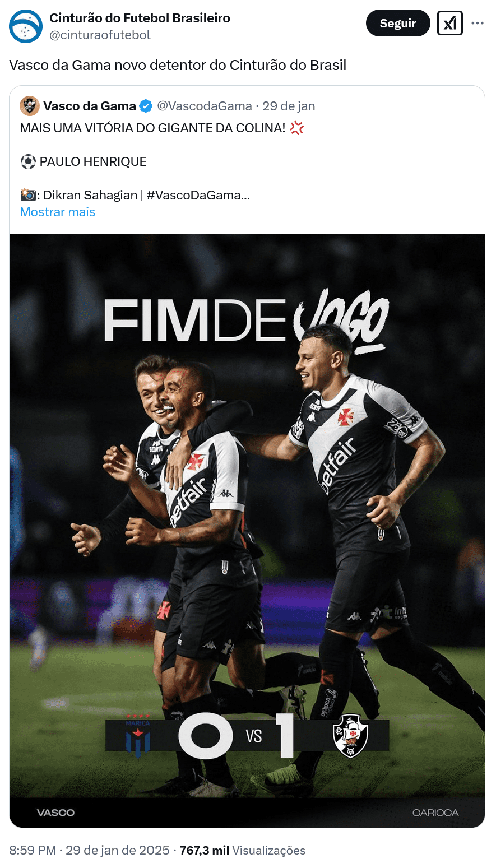View the 767,3 mil Visualizações count
Screen dimensions: 496x868
(x=243, y=850)
